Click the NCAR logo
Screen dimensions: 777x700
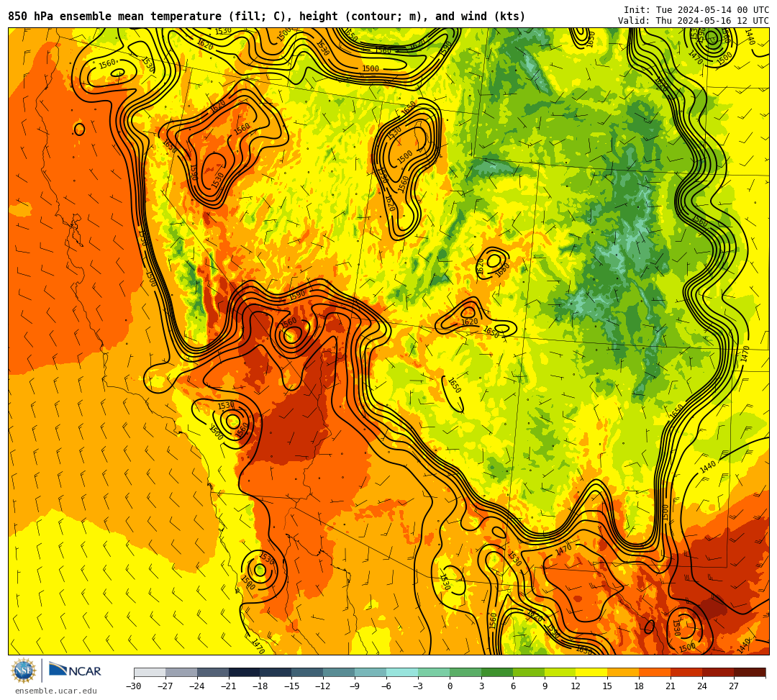76,671
